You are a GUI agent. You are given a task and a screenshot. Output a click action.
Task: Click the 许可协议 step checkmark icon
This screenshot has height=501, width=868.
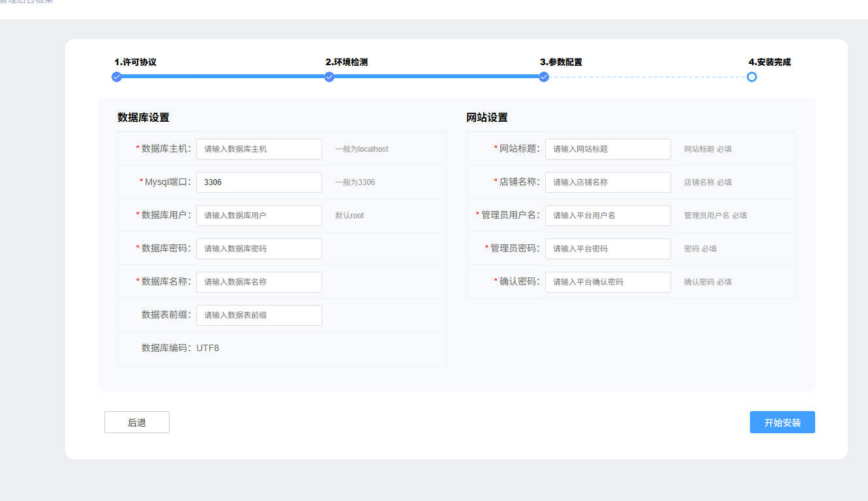point(117,77)
